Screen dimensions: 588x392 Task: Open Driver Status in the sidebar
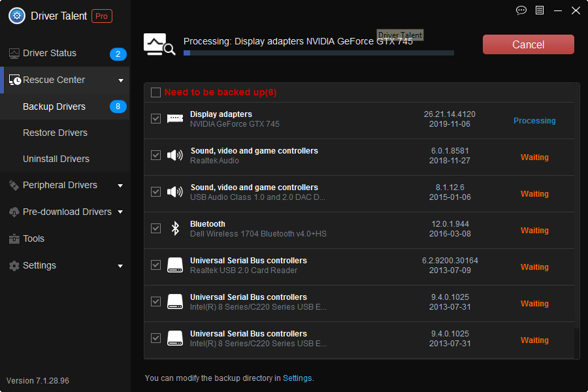coord(50,54)
